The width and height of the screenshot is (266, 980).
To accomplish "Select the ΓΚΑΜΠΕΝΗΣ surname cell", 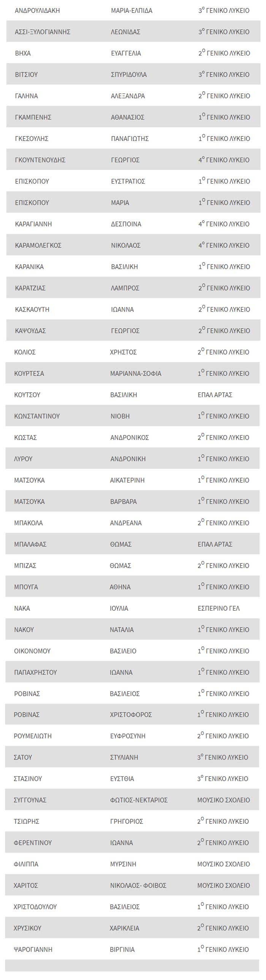I will point(33,117).
